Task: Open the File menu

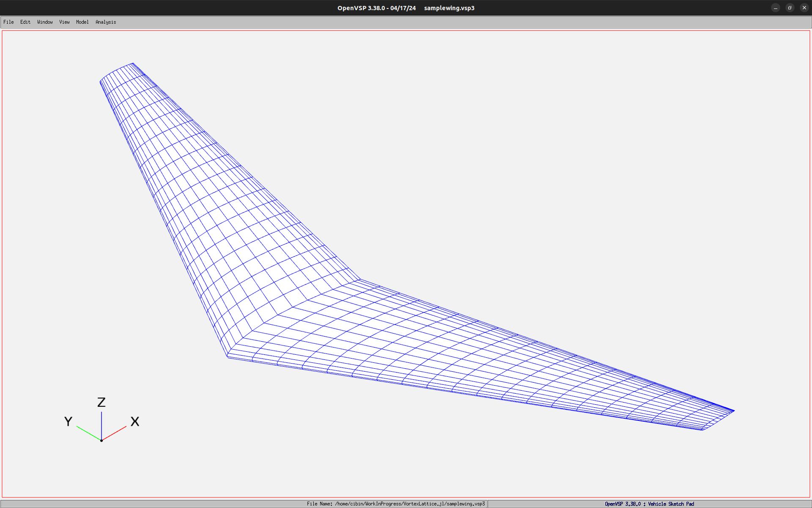Action: point(8,22)
